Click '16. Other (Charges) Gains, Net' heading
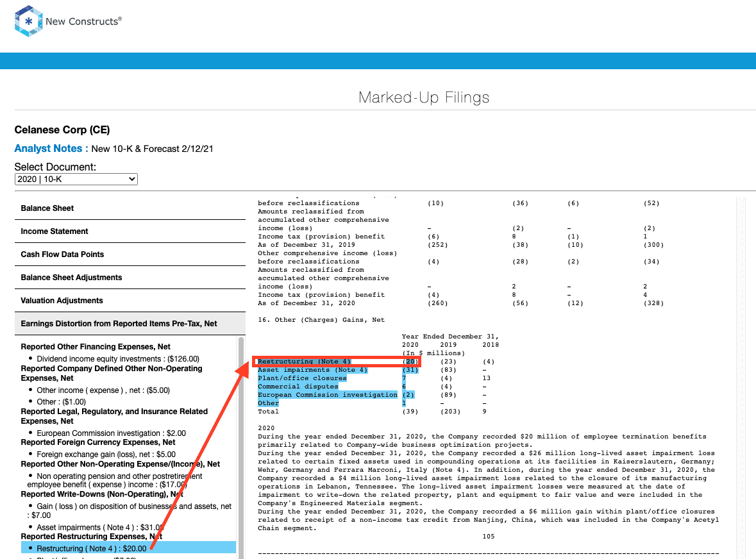 [321, 320]
